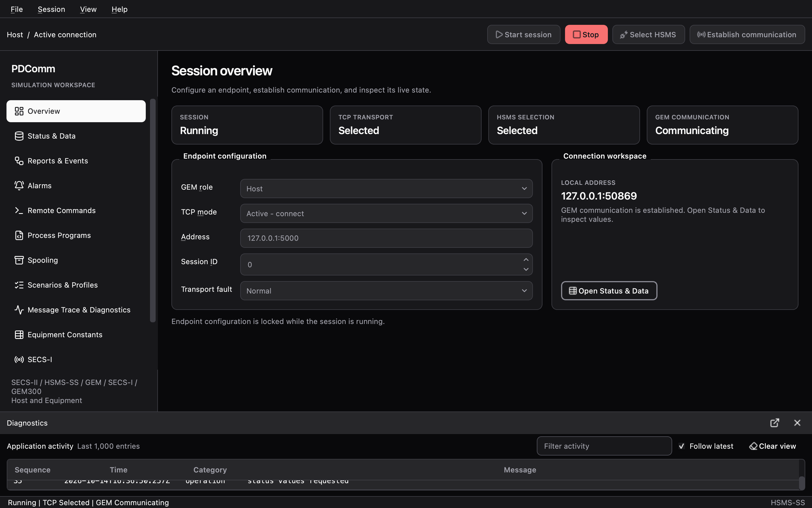Viewport: 812px width, 508px height.
Task: Open the Alarms bell icon
Action: pyautogui.click(x=19, y=186)
